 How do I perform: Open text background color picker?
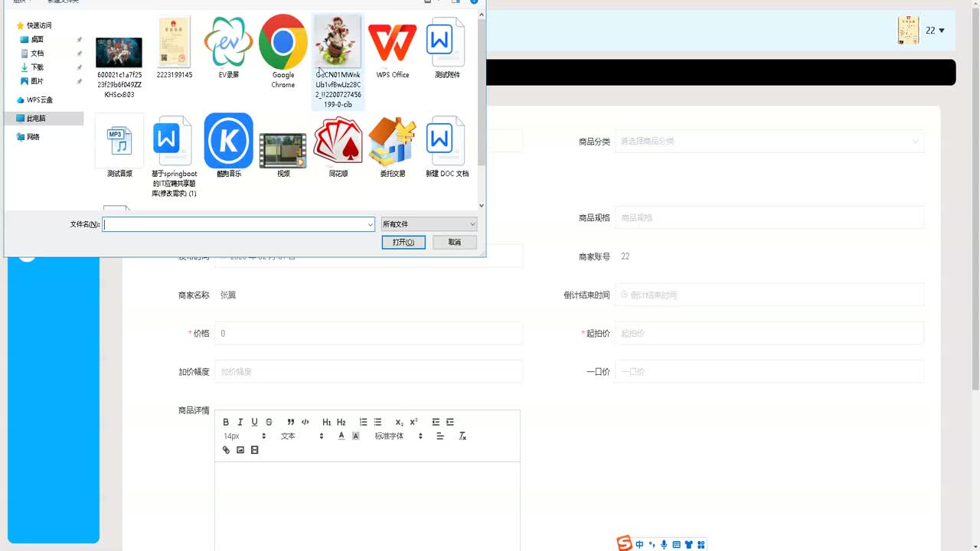click(x=356, y=436)
